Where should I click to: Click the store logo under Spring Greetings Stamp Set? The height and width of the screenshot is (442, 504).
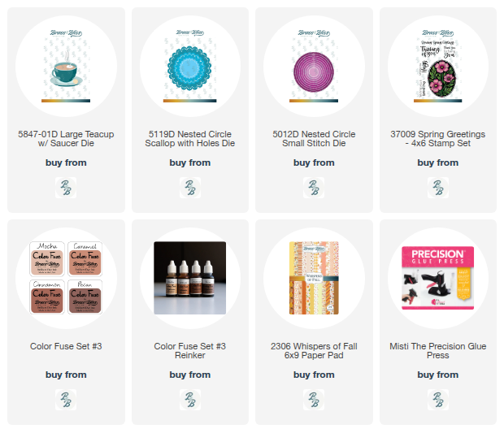pyautogui.click(x=438, y=188)
